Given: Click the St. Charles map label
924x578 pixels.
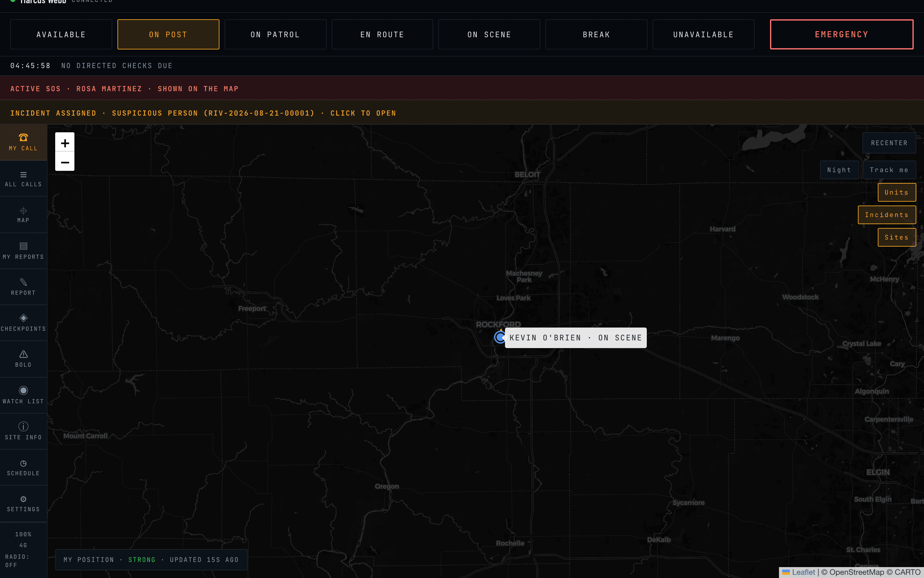Looking at the screenshot, I should (x=863, y=550).
